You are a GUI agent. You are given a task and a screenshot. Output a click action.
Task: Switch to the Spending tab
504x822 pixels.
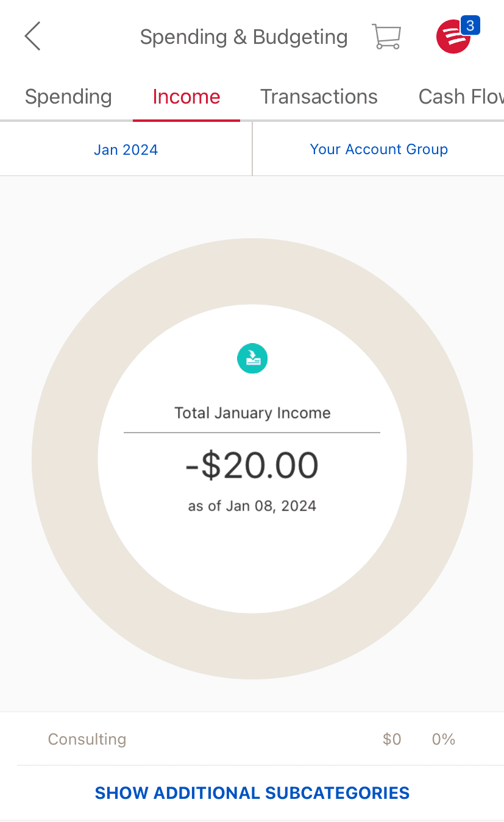click(68, 97)
